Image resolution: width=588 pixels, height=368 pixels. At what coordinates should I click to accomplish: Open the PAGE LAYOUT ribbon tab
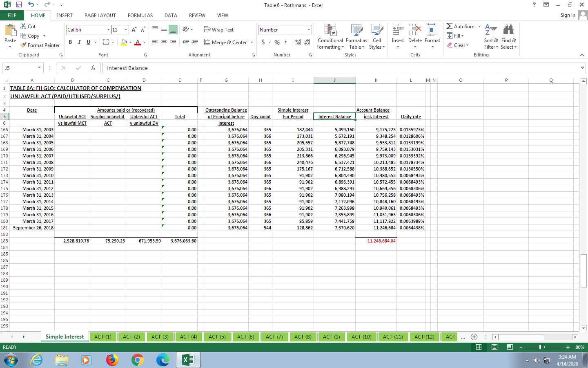pos(100,15)
